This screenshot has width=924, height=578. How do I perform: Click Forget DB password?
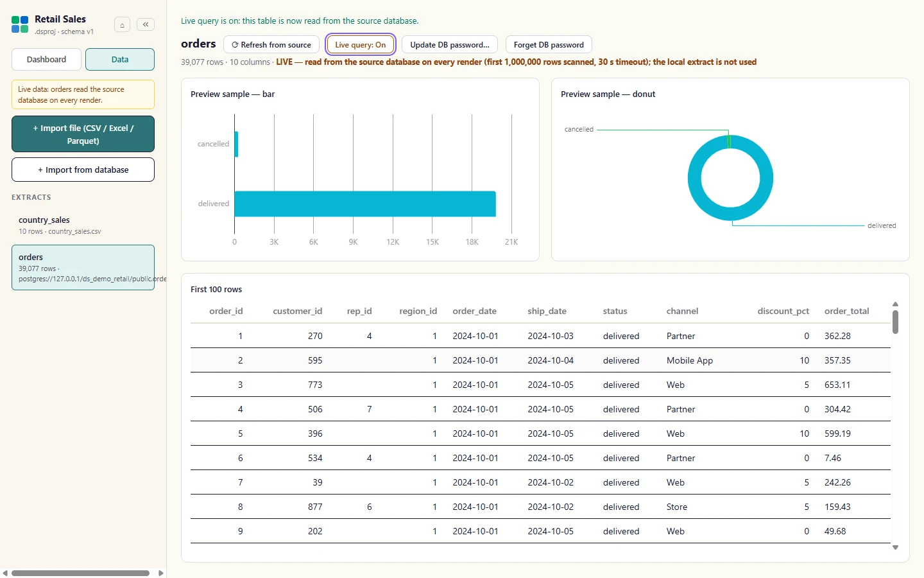click(x=549, y=44)
